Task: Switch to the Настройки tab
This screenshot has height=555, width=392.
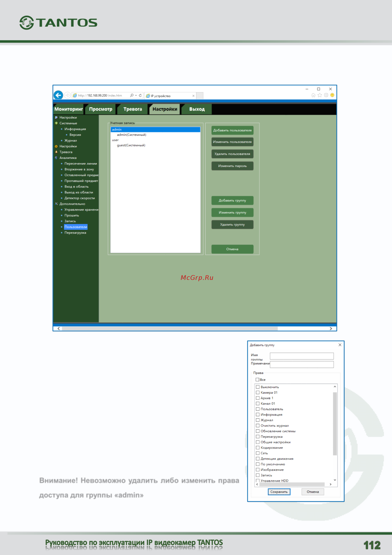Action: [165, 109]
